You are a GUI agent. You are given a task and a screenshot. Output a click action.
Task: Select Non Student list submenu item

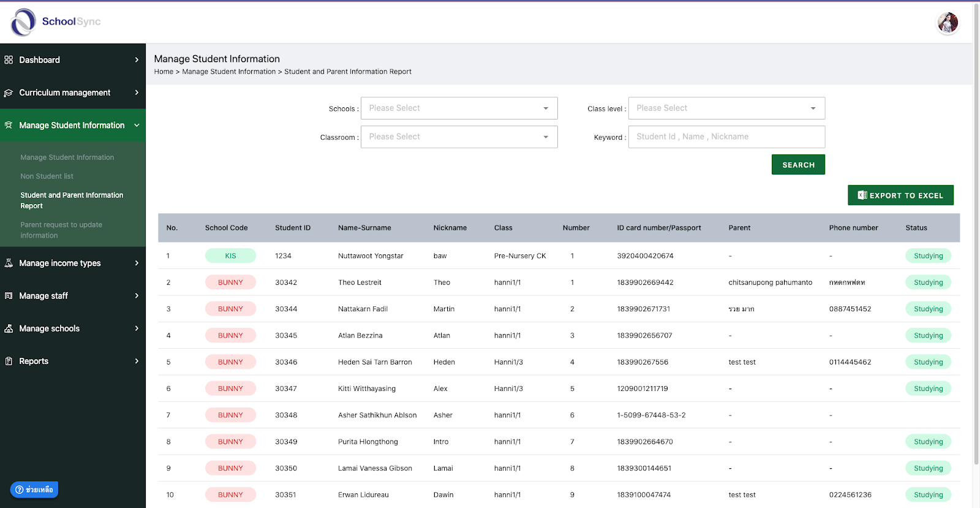tap(47, 176)
